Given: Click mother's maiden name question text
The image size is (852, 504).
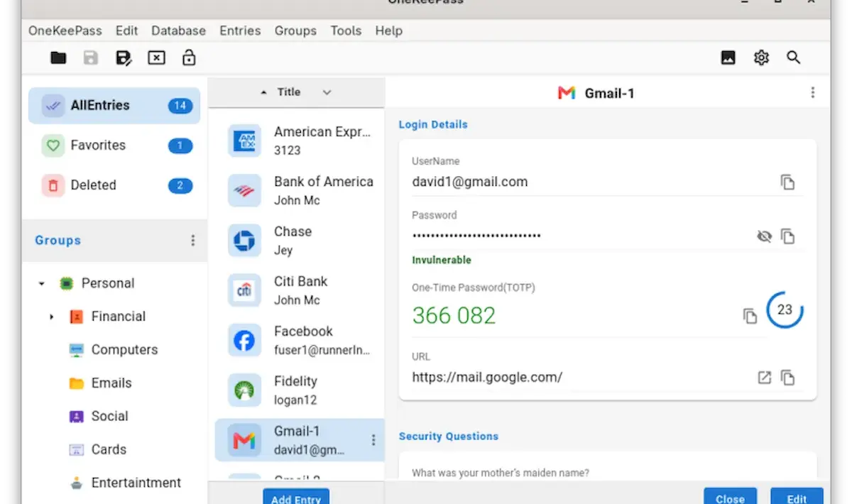Looking at the screenshot, I should 501,473.
